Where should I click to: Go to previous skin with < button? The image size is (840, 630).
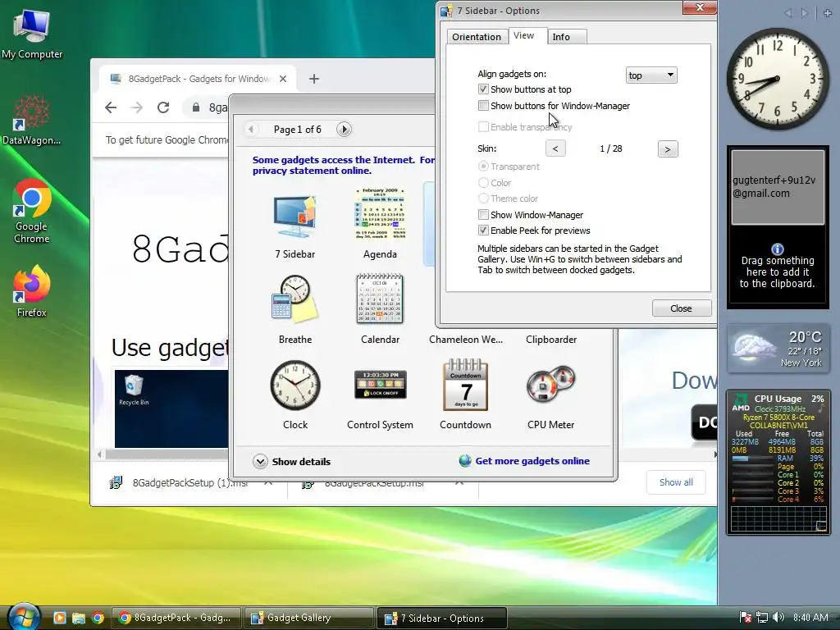click(x=555, y=148)
